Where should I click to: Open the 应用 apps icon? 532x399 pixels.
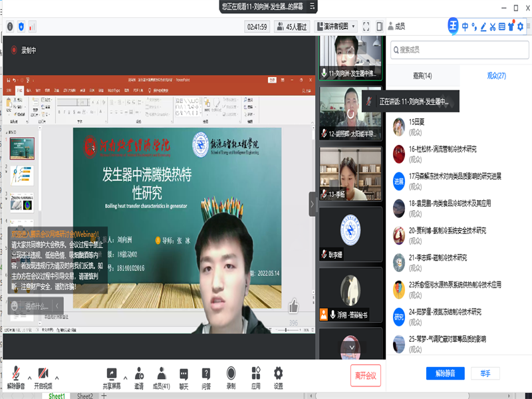(x=255, y=374)
